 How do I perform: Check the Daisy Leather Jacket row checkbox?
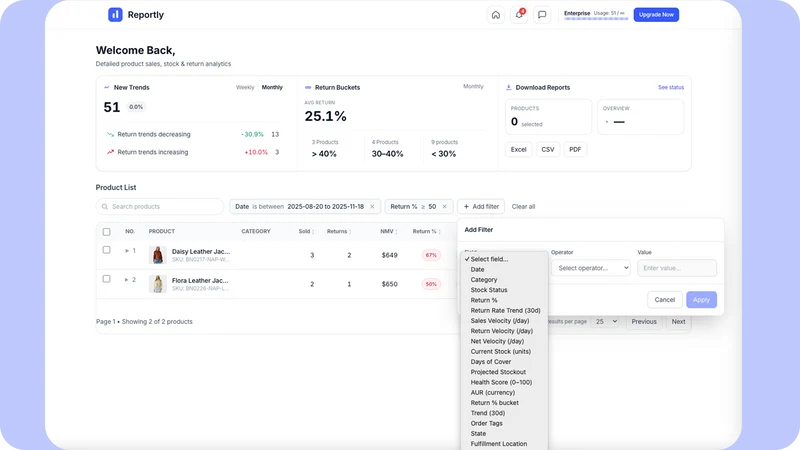(x=106, y=250)
